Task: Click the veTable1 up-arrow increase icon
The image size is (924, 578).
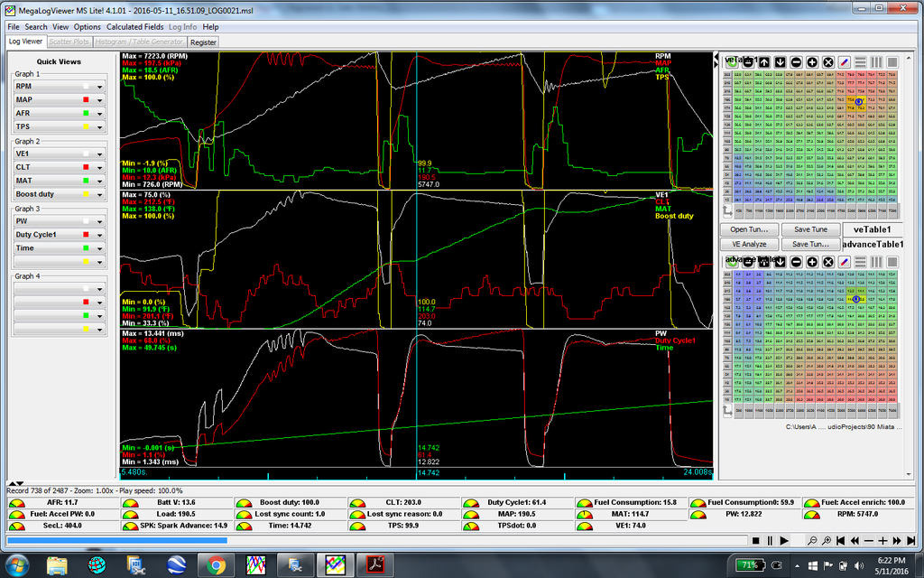Action: coord(763,62)
